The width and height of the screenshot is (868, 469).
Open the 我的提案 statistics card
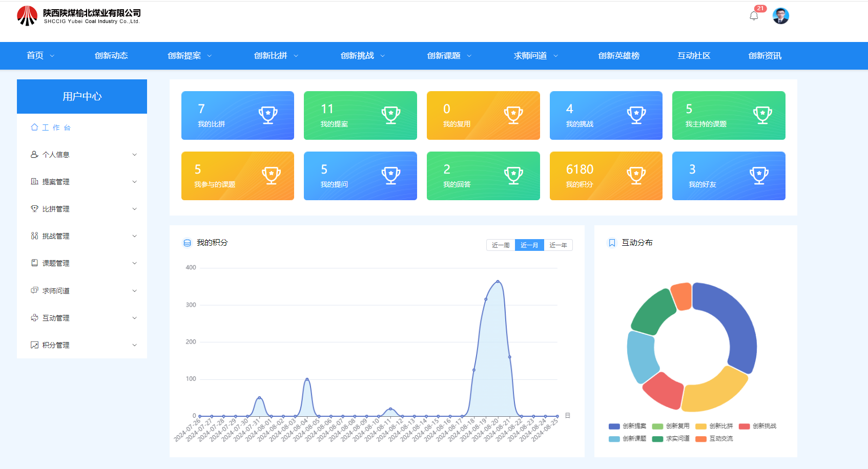pos(360,116)
